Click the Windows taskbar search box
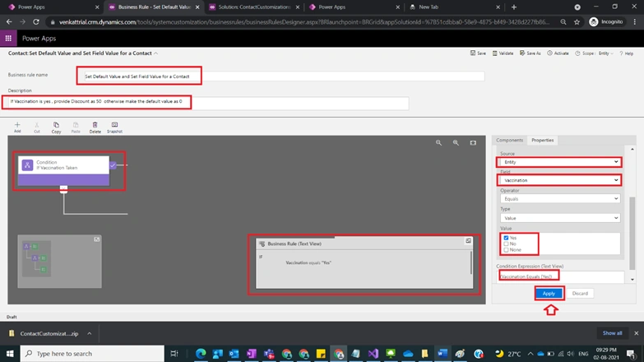The image size is (644, 362). 92,354
